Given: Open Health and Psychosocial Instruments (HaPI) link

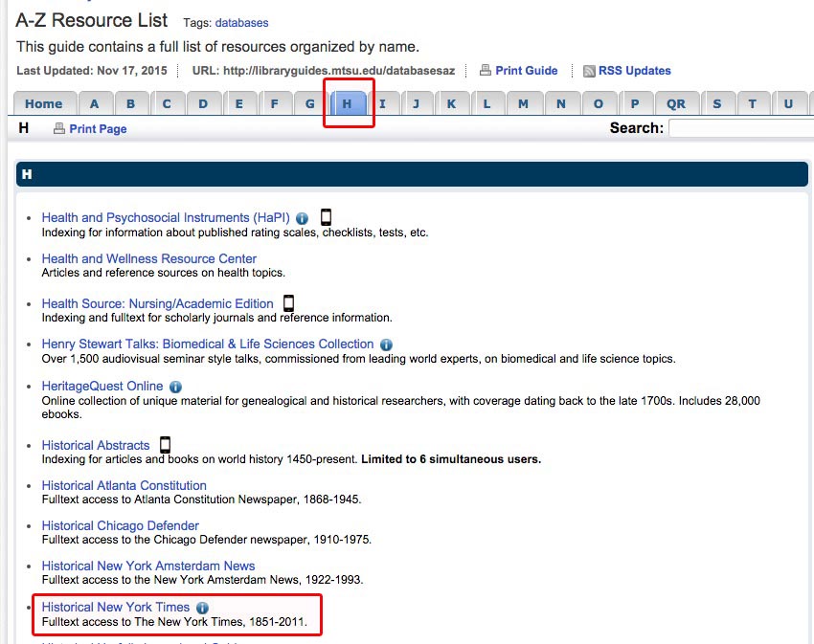Looking at the screenshot, I should coord(166,217).
